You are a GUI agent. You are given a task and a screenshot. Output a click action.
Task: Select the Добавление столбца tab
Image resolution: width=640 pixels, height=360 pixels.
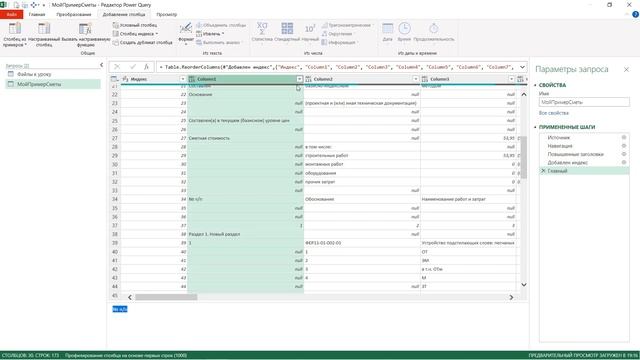click(x=124, y=15)
